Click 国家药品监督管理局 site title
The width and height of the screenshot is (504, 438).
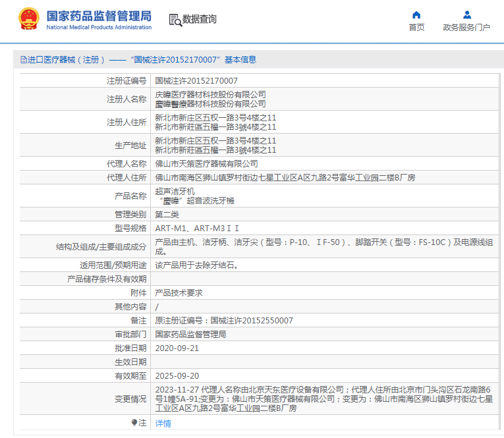[x=99, y=16]
